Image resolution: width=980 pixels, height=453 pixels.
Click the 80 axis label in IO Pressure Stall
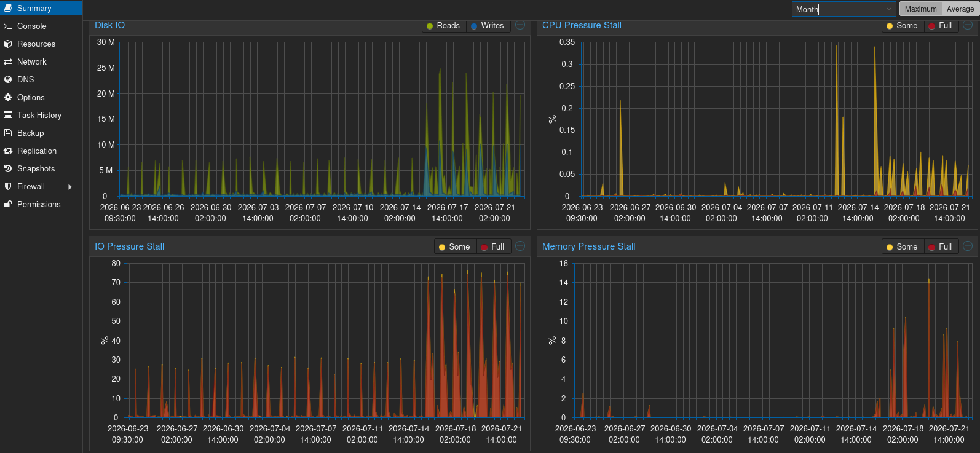(116, 264)
